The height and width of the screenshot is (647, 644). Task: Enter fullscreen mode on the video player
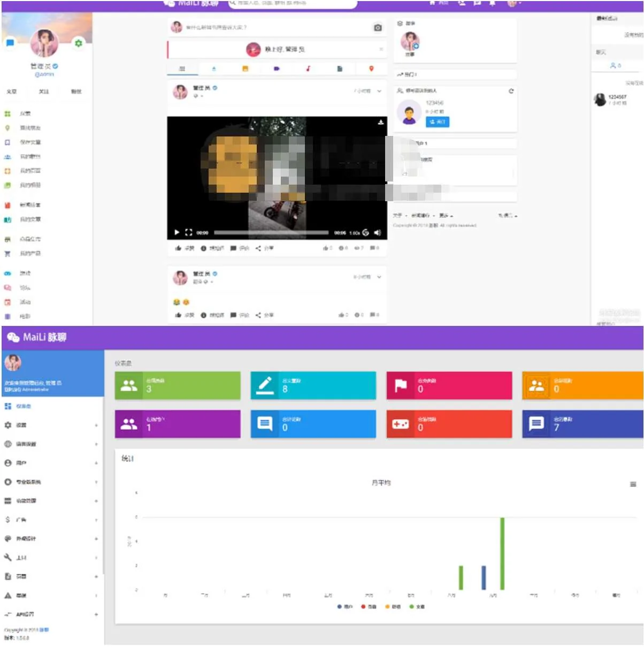click(188, 233)
